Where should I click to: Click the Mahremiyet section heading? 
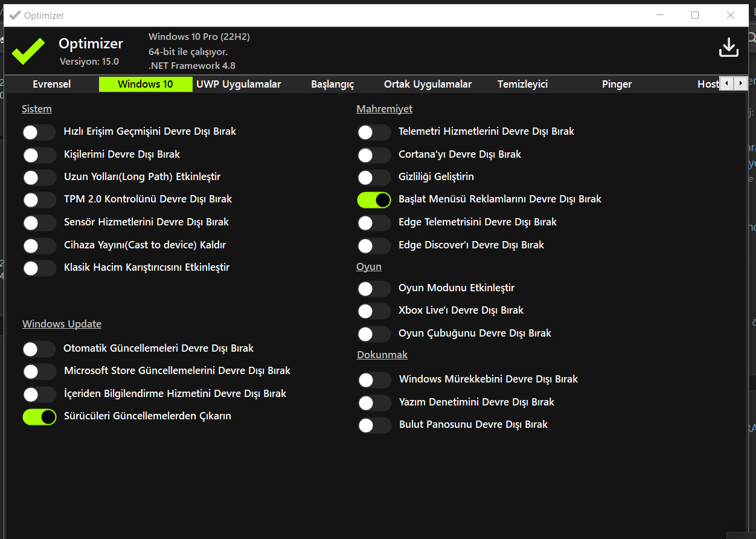click(384, 109)
